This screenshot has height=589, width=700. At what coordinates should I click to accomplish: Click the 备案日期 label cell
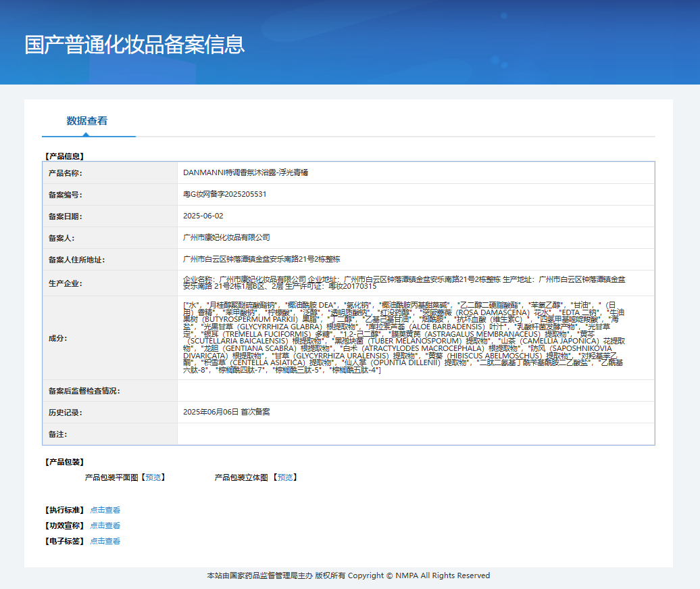110,216
